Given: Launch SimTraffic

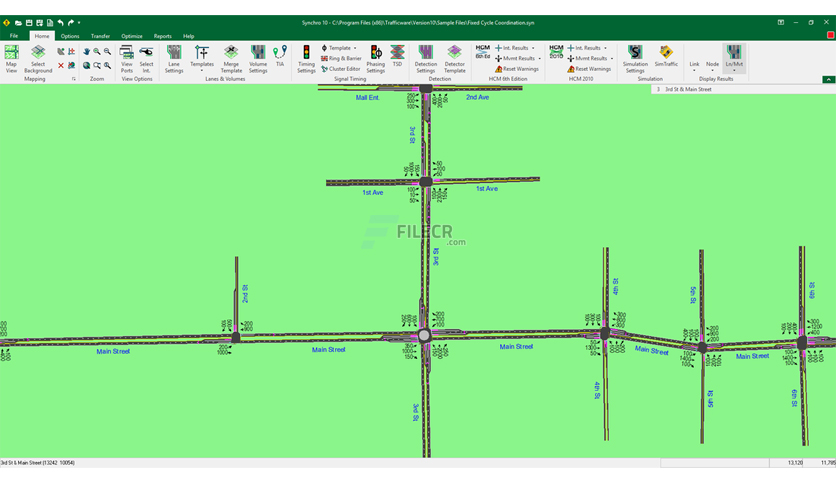Looking at the screenshot, I should tap(666, 55).
